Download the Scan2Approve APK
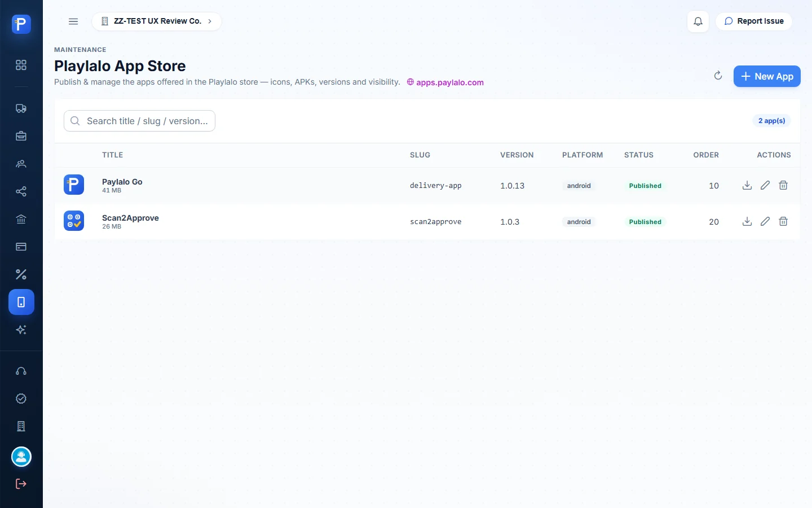The image size is (812, 508). pyautogui.click(x=747, y=221)
